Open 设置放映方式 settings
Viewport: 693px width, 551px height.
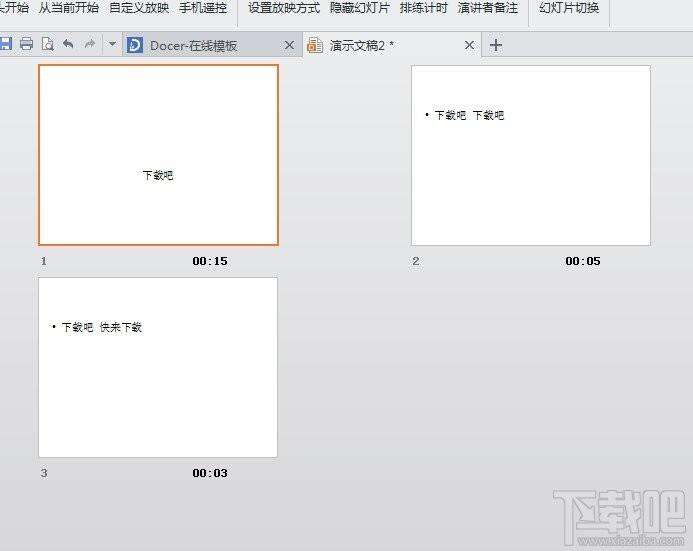(x=284, y=8)
